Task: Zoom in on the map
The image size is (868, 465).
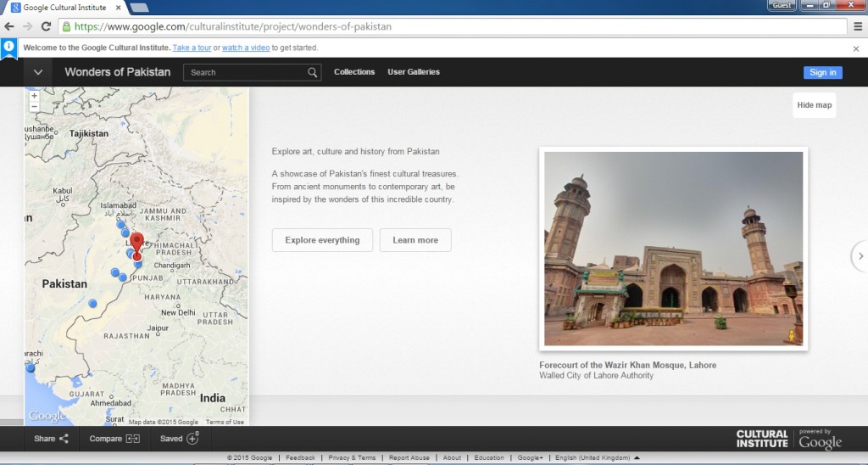Action: coord(34,96)
